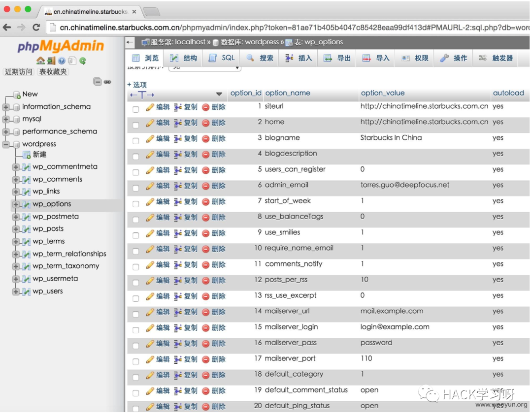
Task: Click the full texts left-right arrow toggle
Action: [x=142, y=95]
